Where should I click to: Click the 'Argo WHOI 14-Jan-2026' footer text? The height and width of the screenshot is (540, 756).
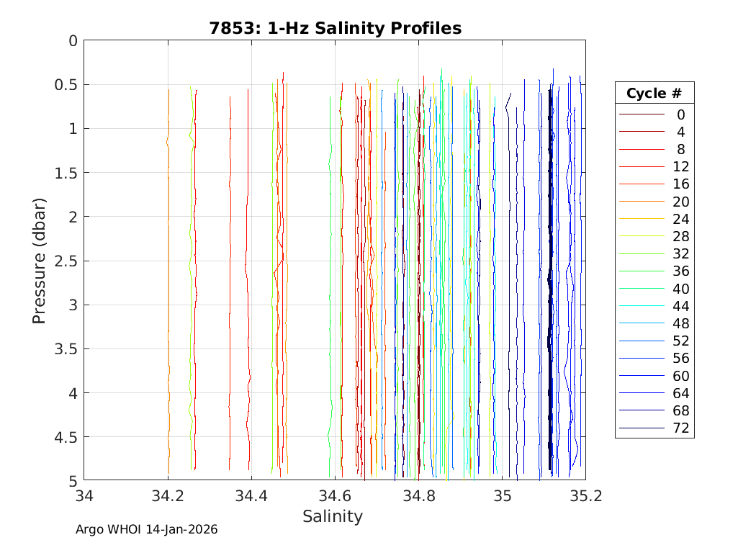[x=147, y=529]
